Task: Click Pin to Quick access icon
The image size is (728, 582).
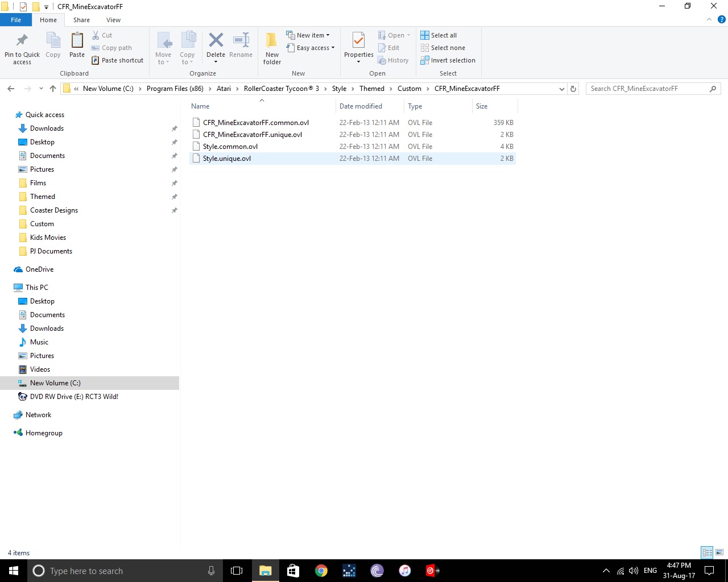Action: pyautogui.click(x=22, y=40)
